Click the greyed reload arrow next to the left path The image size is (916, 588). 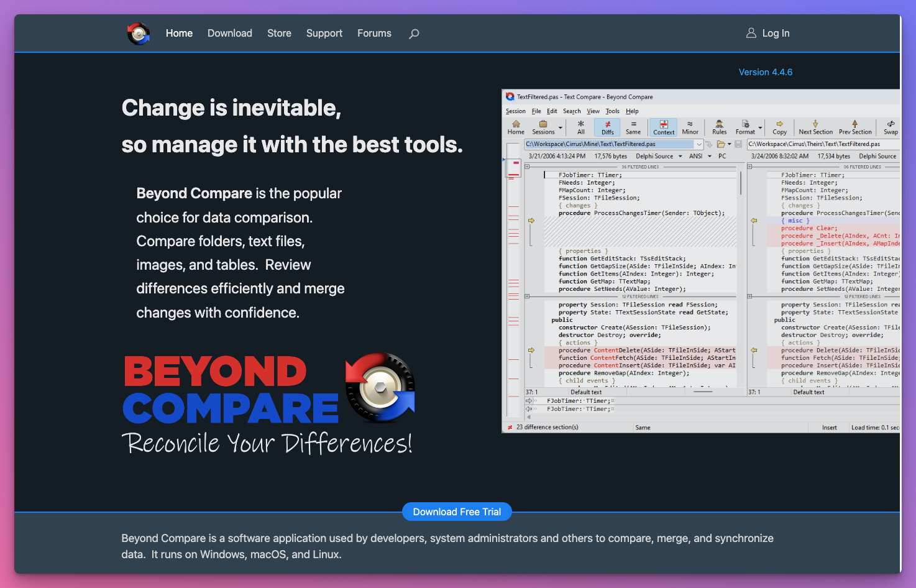(x=708, y=144)
